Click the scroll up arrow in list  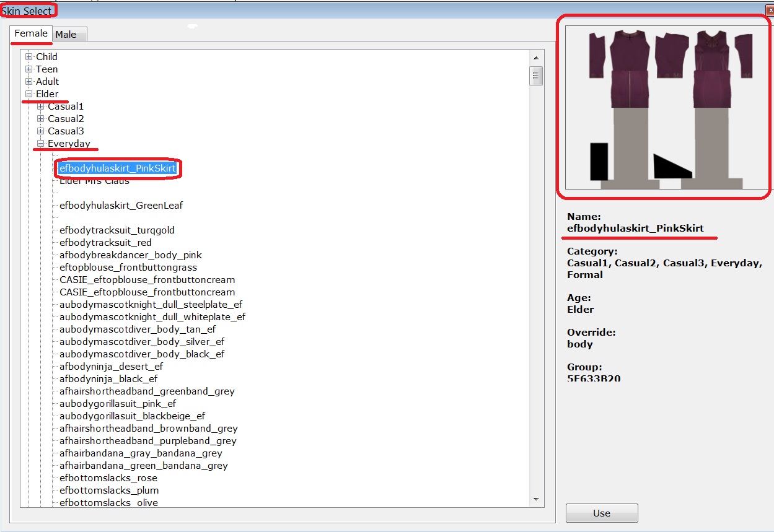tap(536, 57)
